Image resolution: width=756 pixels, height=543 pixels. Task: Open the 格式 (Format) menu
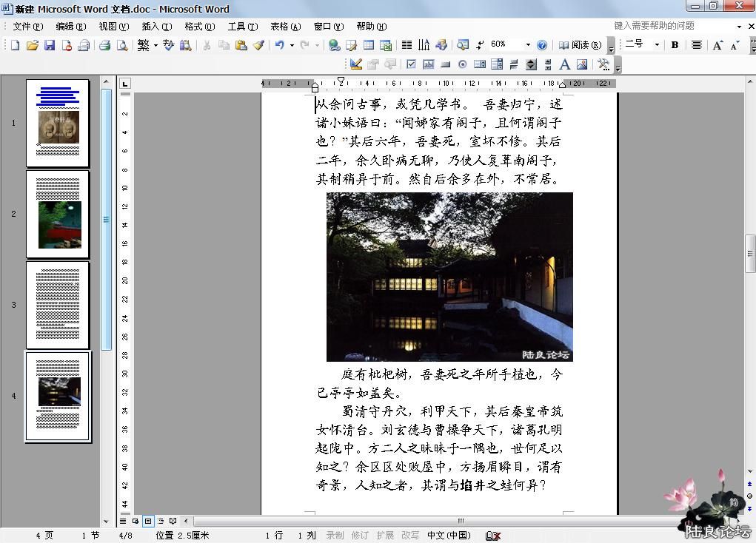tap(199, 27)
